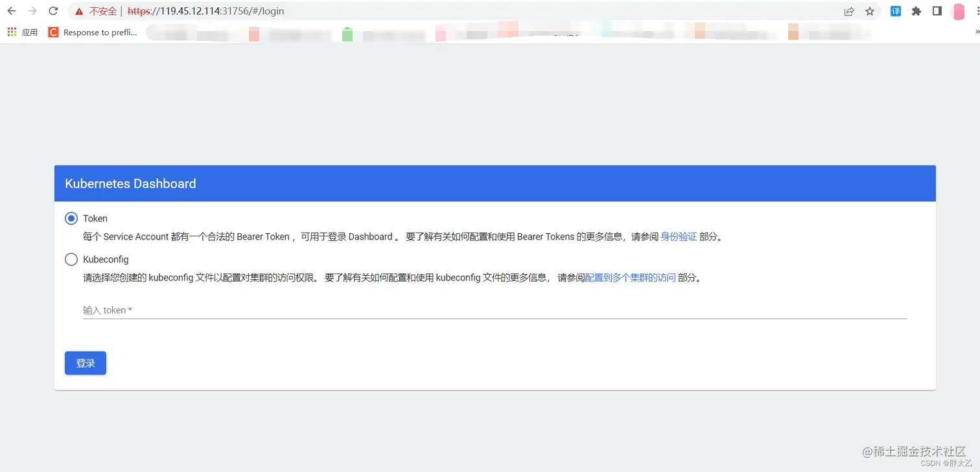Select the Token radio button
Viewport: 980px width, 472px height.
(x=71, y=219)
